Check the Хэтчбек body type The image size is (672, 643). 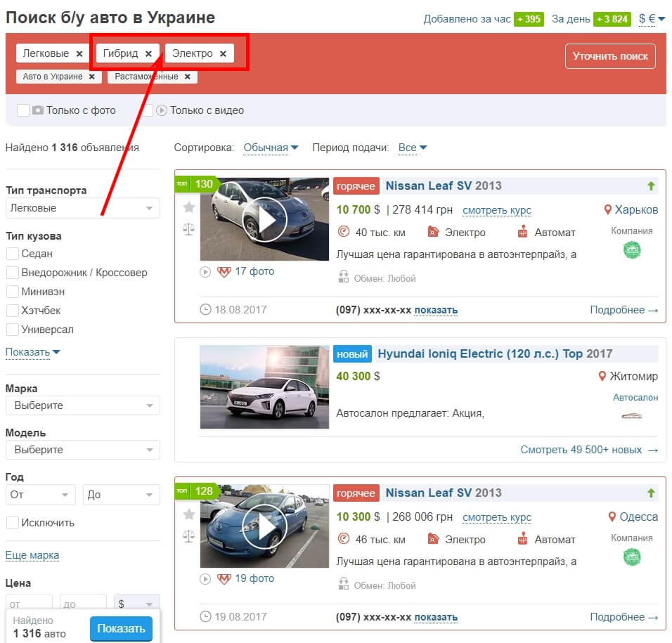[x=13, y=311]
